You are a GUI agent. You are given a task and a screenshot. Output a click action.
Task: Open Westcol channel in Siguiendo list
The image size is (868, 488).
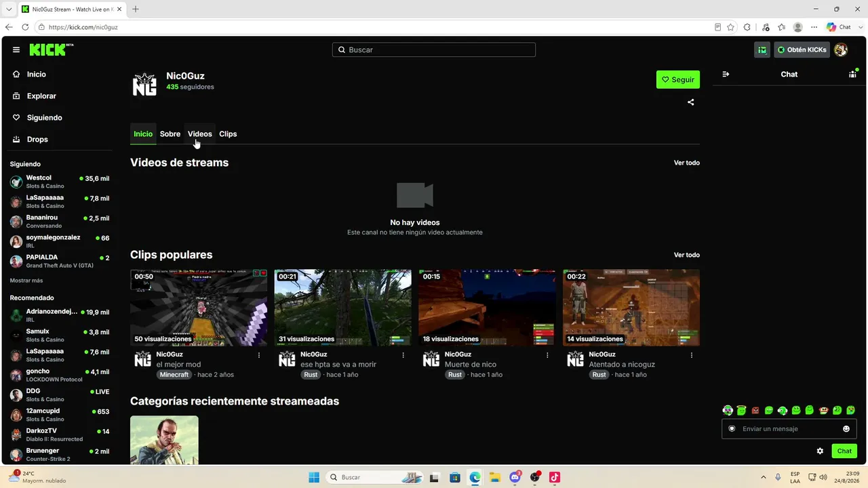60,182
